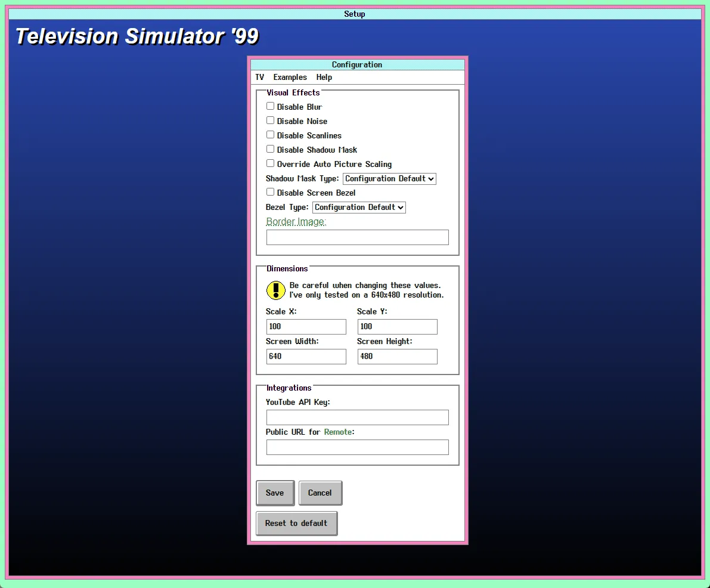Click the 640x480 resolution warning text
The width and height of the screenshot is (710, 588).
(x=366, y=290)
